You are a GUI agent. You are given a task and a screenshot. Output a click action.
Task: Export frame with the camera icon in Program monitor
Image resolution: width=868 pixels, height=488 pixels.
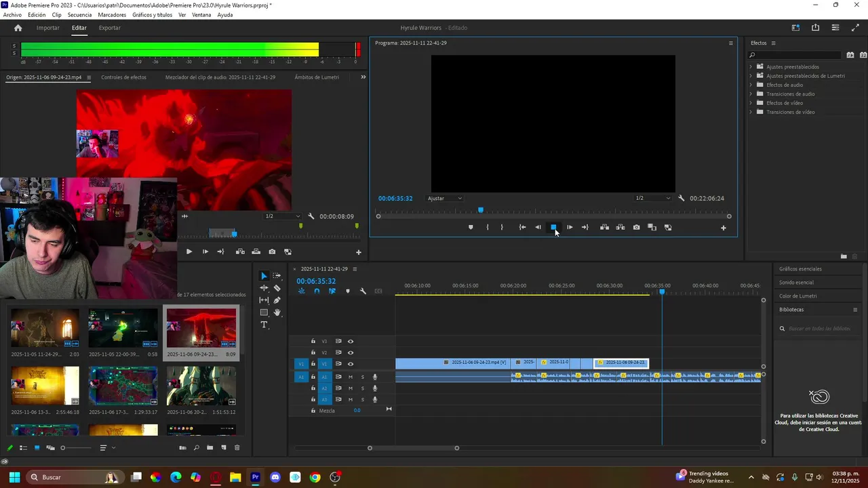coord(636,228)
